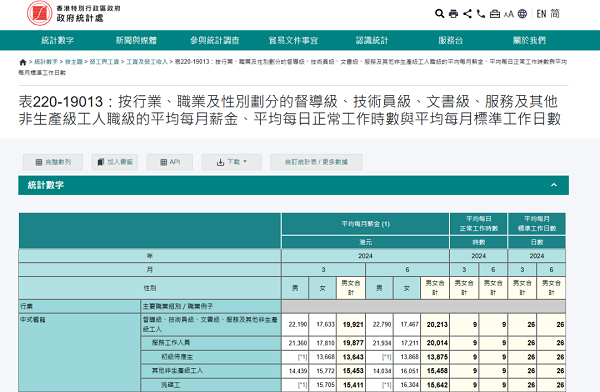The width and height of the screenshot is (600, 392).
Task: Click the 平均每日正常工作時數 column header
Action: (479, 224)
